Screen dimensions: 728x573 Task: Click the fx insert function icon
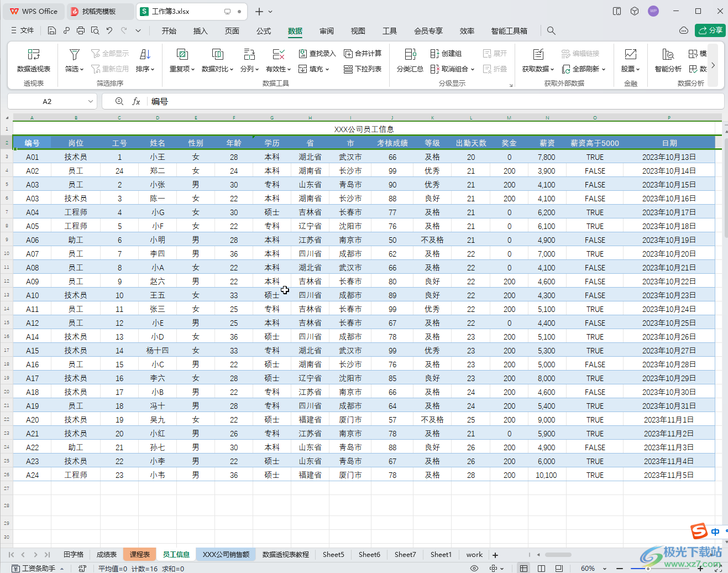point(136,101)
